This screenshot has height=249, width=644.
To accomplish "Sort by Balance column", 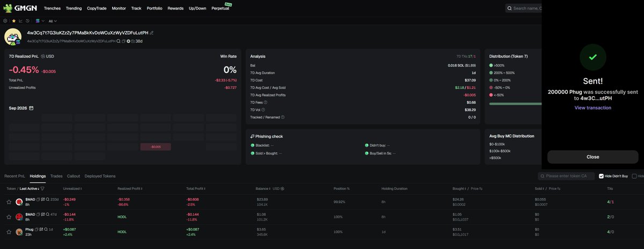I will 264,188.
